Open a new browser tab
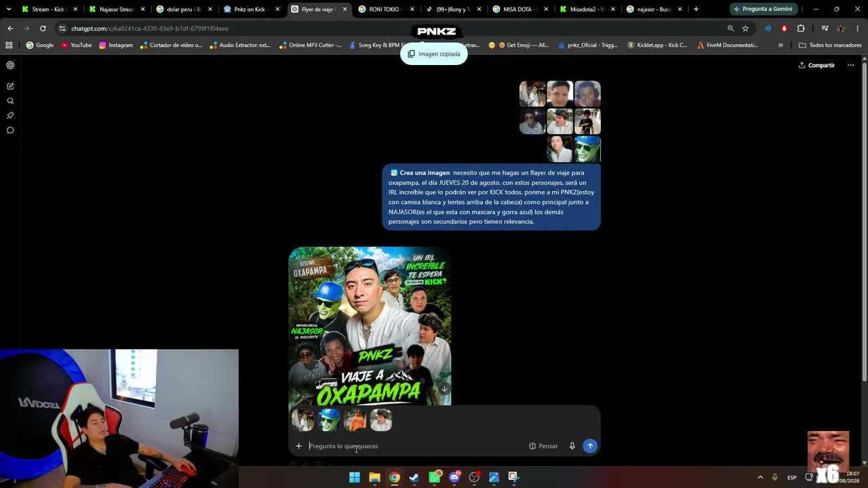This screenshot has width=868, height=488. 696,9
